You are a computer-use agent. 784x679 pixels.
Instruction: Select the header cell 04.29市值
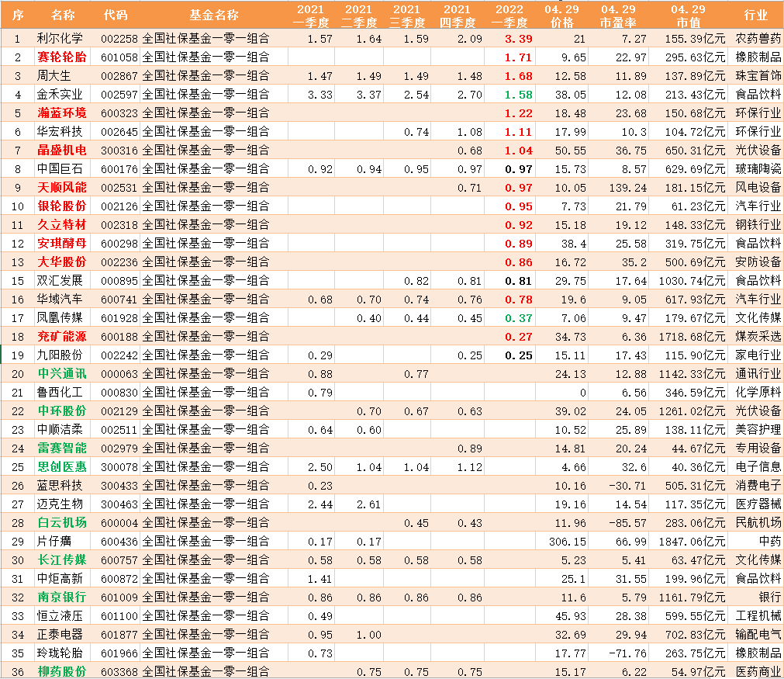(688, 16)
